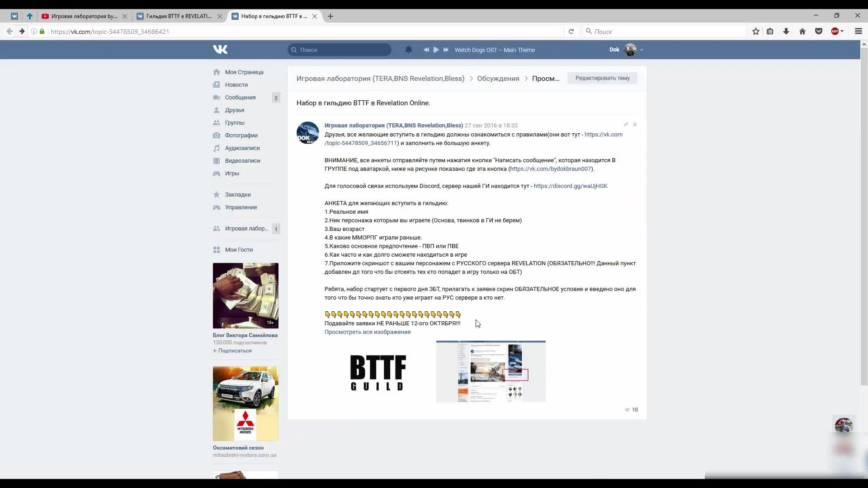Open Сообщения in left menu
Screen dimensions: 868x488
tap(240, 98)
